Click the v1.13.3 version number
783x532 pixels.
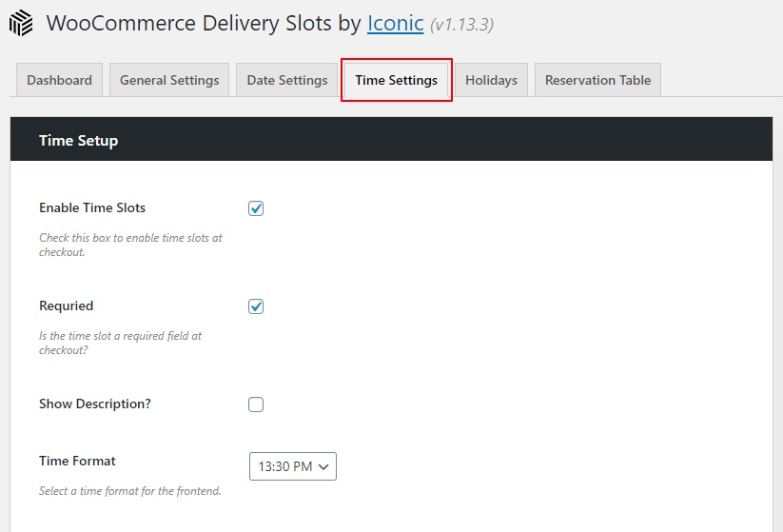(x=461, y=25)
